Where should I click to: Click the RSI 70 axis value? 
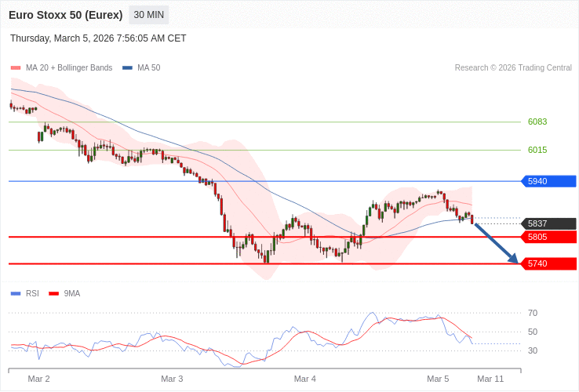tap(533, 313)
